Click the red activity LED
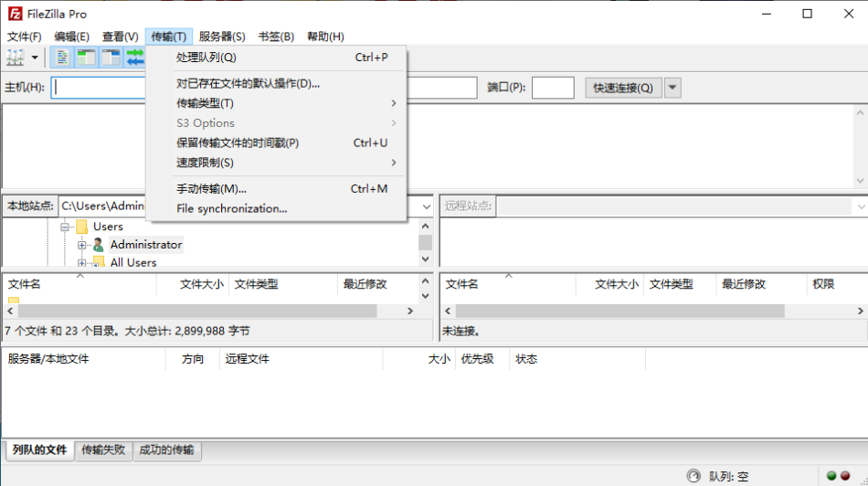This screenshot has height=486, width=868. (845, 475)
